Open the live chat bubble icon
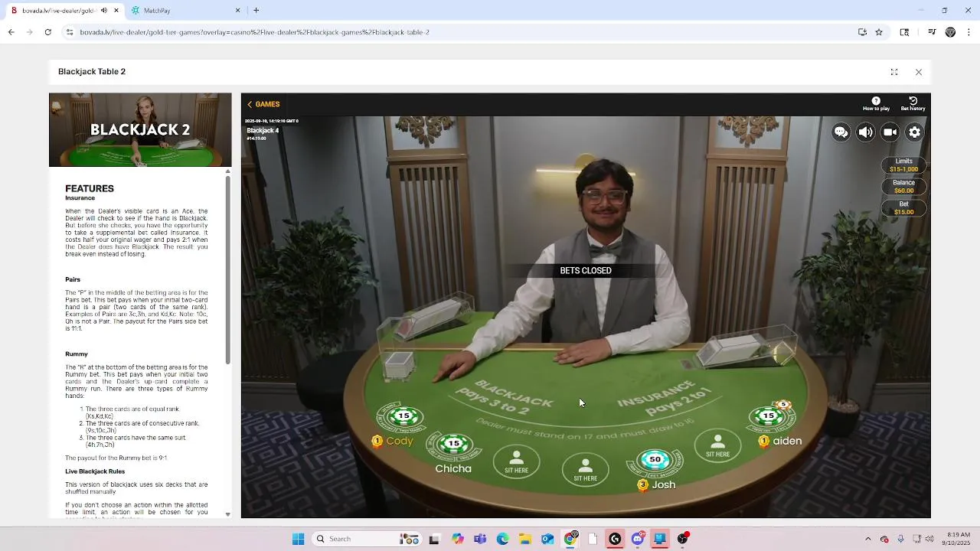This screenshot has height=551, width=980. pyautogui.click(x=841, y=132)
